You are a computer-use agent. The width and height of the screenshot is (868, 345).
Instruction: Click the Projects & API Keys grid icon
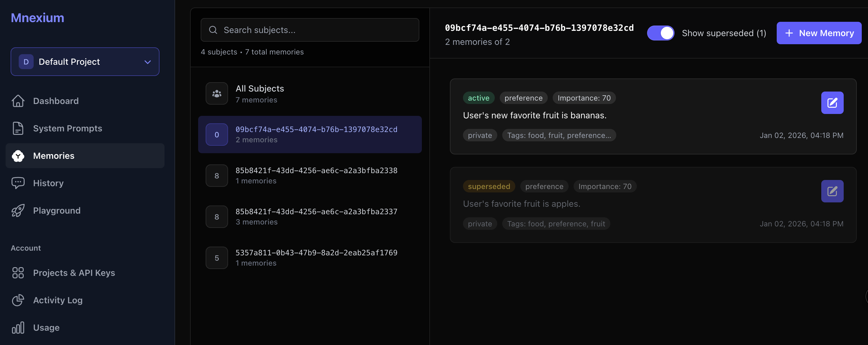(18, 273)
